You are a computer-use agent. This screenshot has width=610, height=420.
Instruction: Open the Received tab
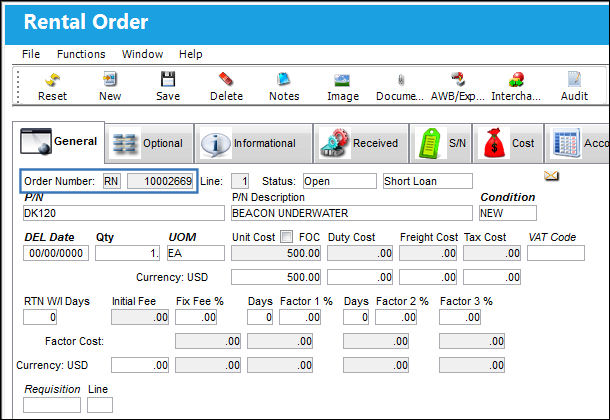pos(361,143)
